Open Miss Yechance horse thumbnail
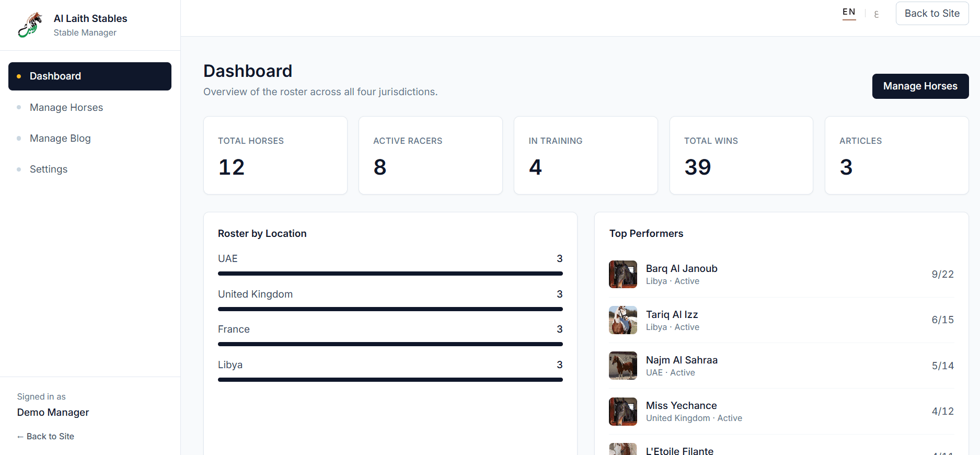Screen dimensions: 980x455 pyautogui.click(x=623, y=412)
